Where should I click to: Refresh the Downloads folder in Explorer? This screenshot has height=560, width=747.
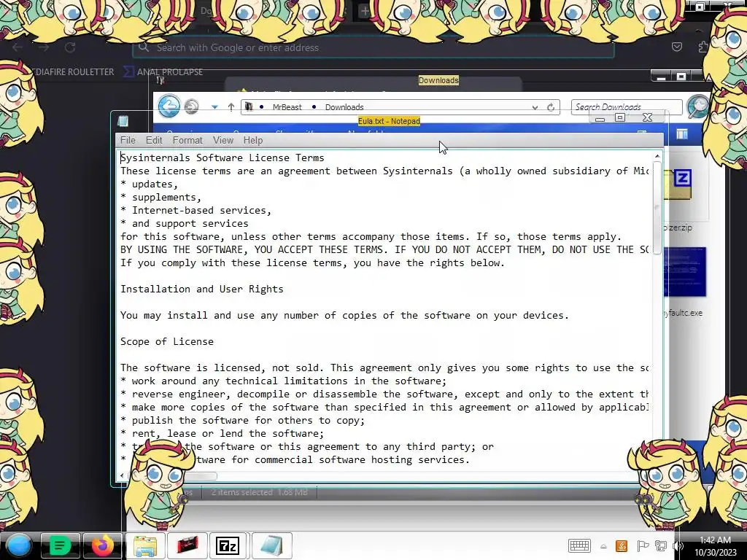pos(551,107)
